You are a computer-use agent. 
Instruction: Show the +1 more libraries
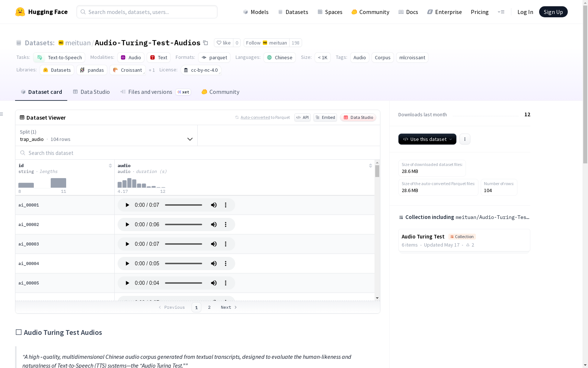152,70
